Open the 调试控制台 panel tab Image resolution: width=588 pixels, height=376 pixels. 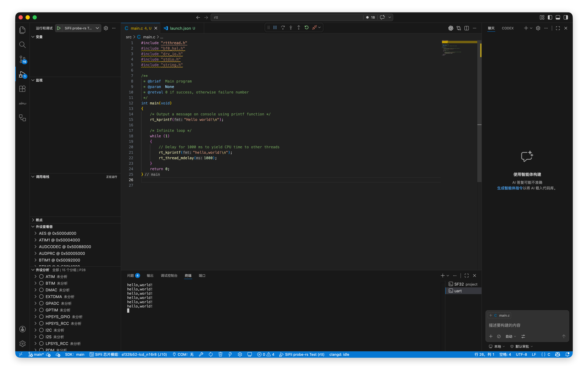[169, 276]
